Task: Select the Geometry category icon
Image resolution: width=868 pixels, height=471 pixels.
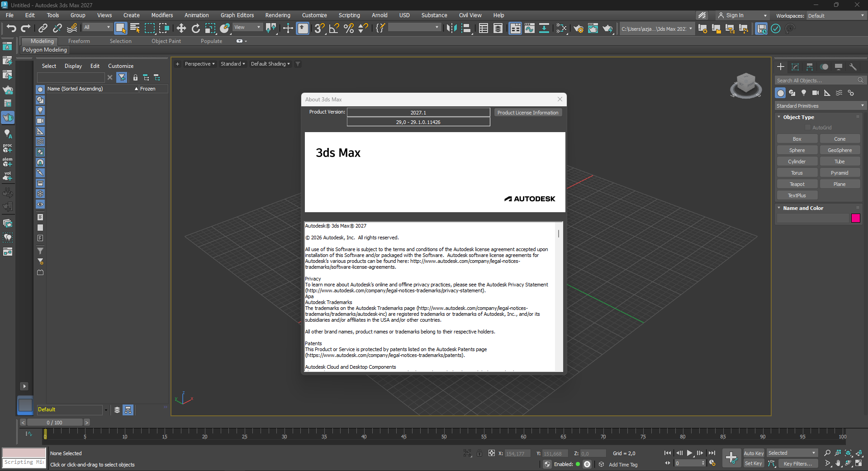Action: 780,93
